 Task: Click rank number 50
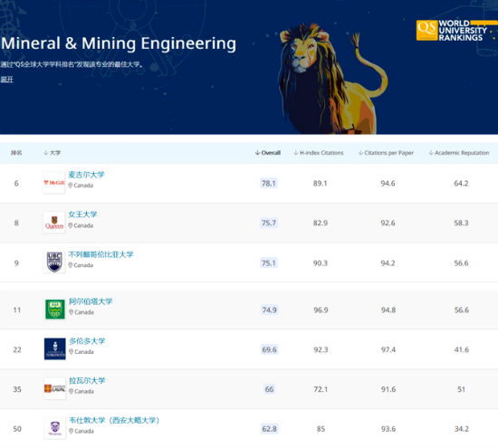point(17,429)
